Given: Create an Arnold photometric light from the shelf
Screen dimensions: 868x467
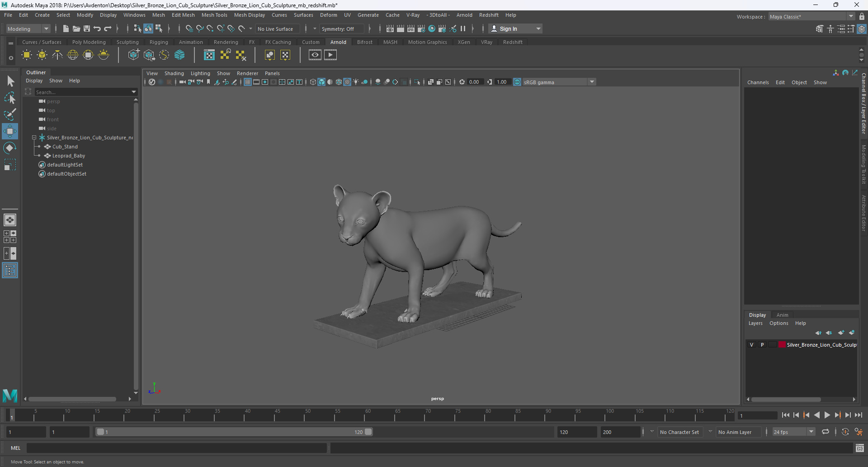Looking at the screenshot, I should 57,55.
